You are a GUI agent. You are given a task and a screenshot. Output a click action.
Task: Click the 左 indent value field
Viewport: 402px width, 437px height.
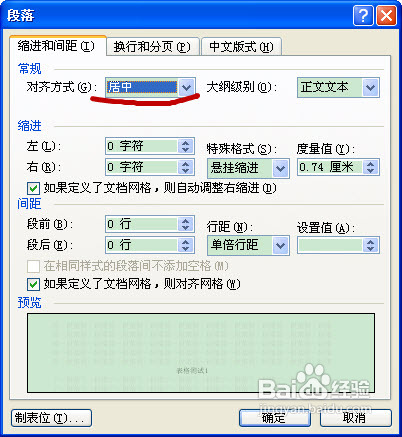(142, 146)
